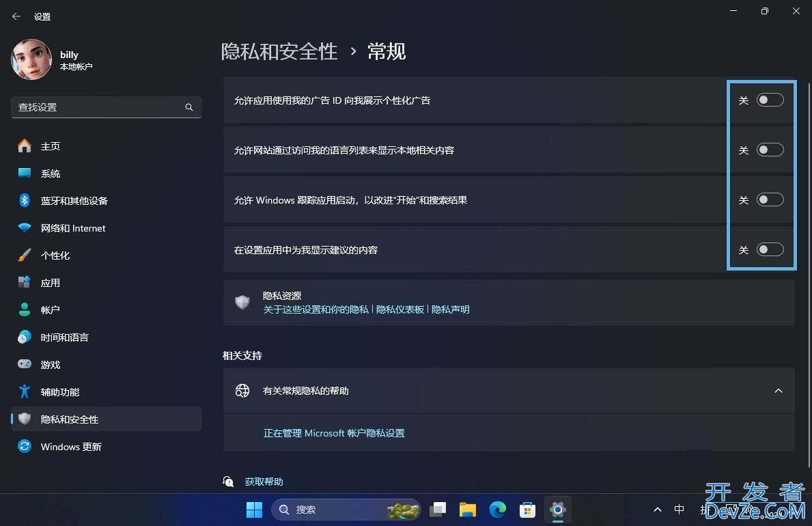Click billy's profile avatar picture
812x526 pixels.
coord(31,59)
